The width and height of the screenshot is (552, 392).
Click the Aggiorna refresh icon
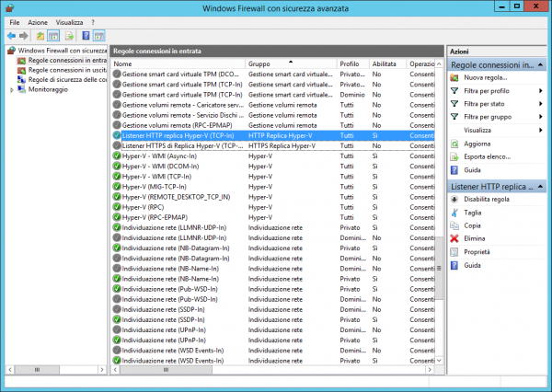454,144
